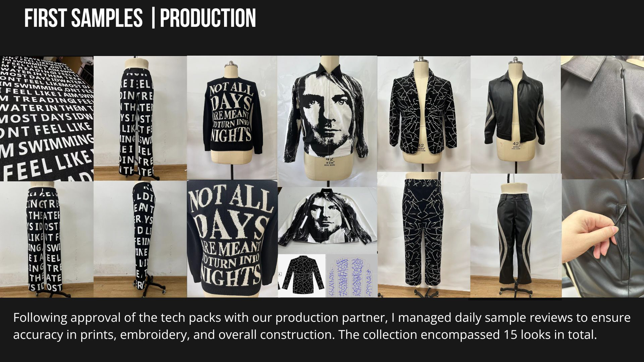Select the leather trousers with grey stripes photo
This screenshot has height=362, width=644.
516,235
